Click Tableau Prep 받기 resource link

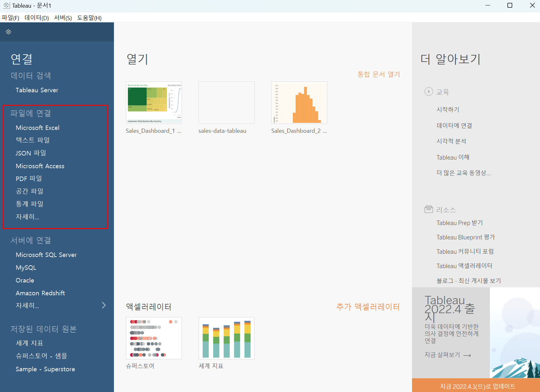460,223
